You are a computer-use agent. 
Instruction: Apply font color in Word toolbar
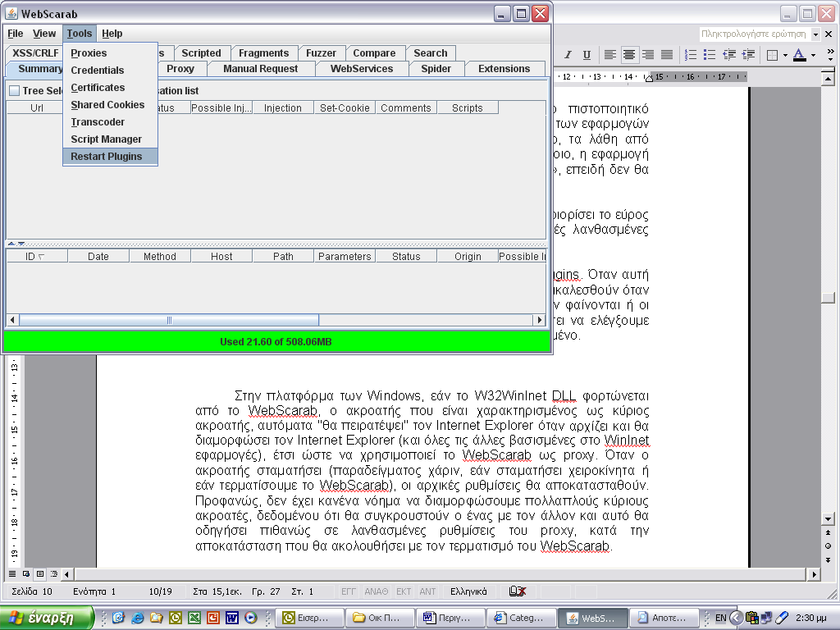[x=799, y=55]
